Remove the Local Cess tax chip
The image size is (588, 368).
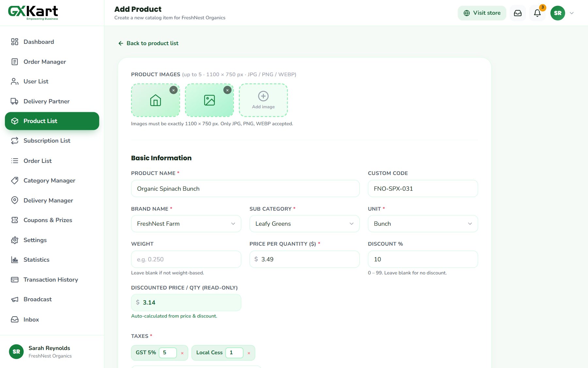pos(249,353)
